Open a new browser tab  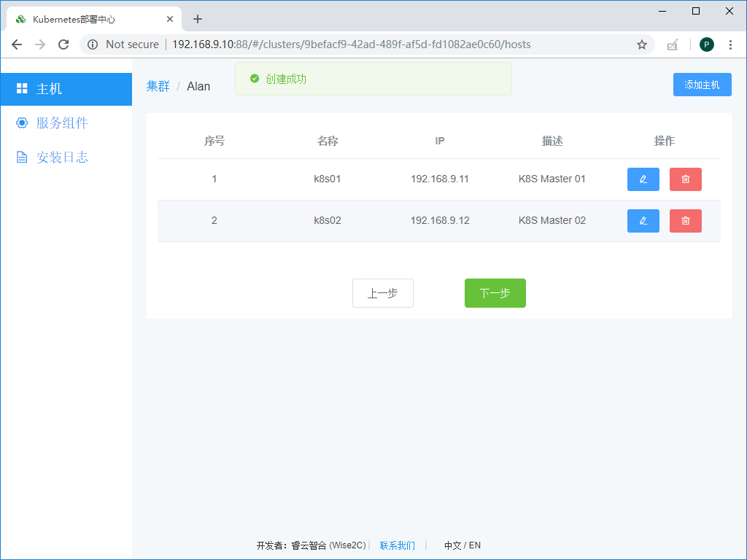(x=198, y=19)
